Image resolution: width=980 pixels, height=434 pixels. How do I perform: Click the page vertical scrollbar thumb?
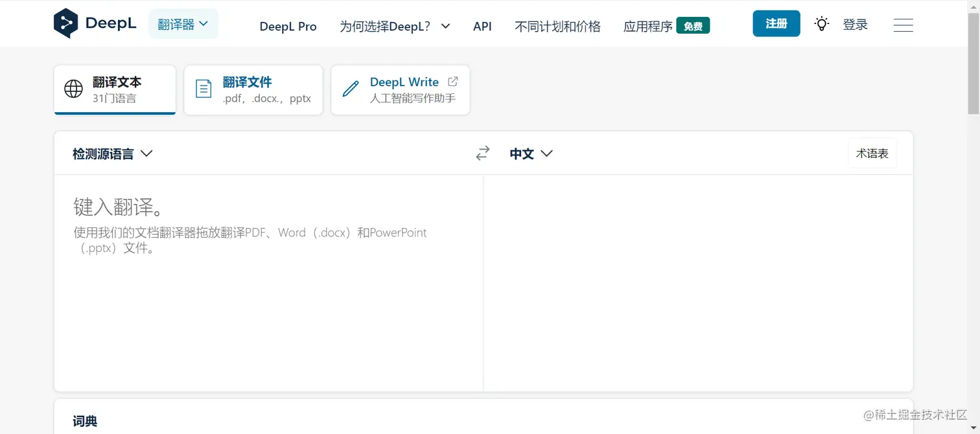[974, 63]
